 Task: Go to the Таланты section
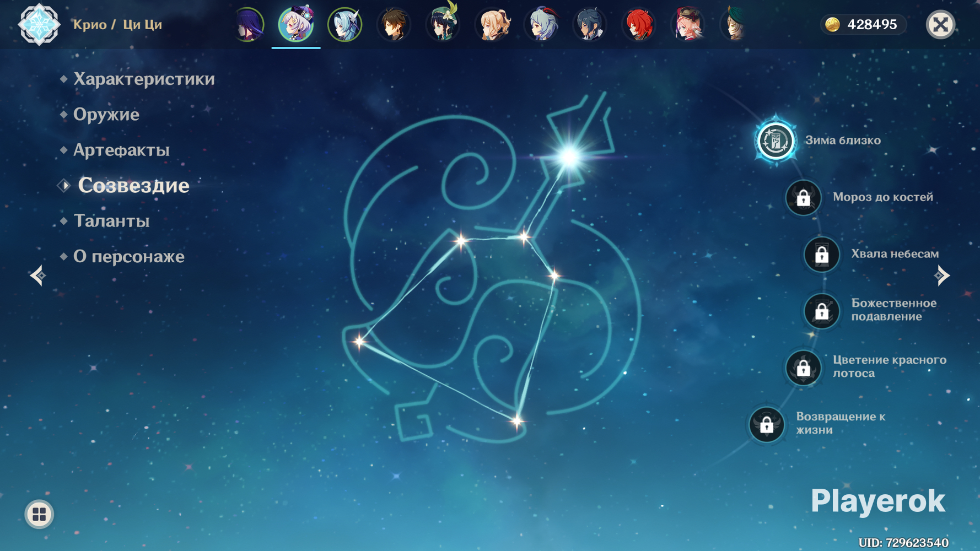tap(111, 221)
